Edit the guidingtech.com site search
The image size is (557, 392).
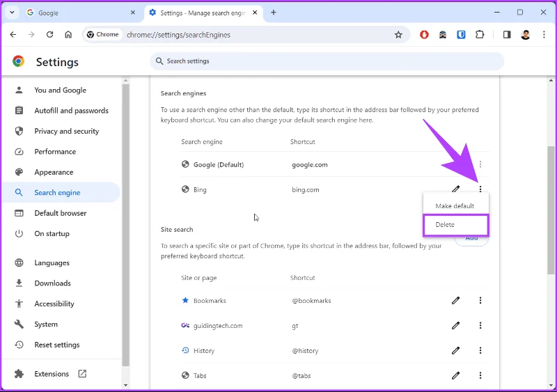[456, 326]
